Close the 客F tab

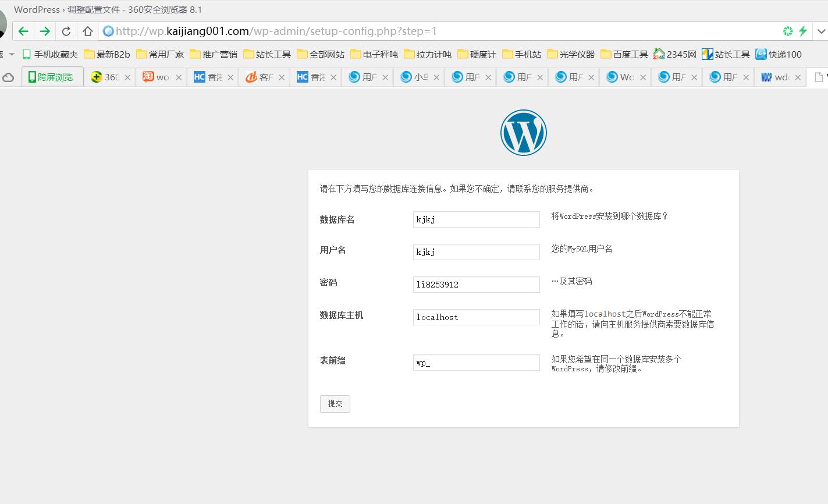tap(282, 77)
